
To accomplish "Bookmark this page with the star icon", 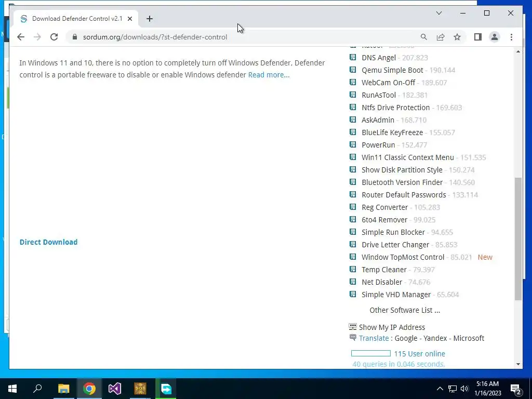I will (457, 37).
